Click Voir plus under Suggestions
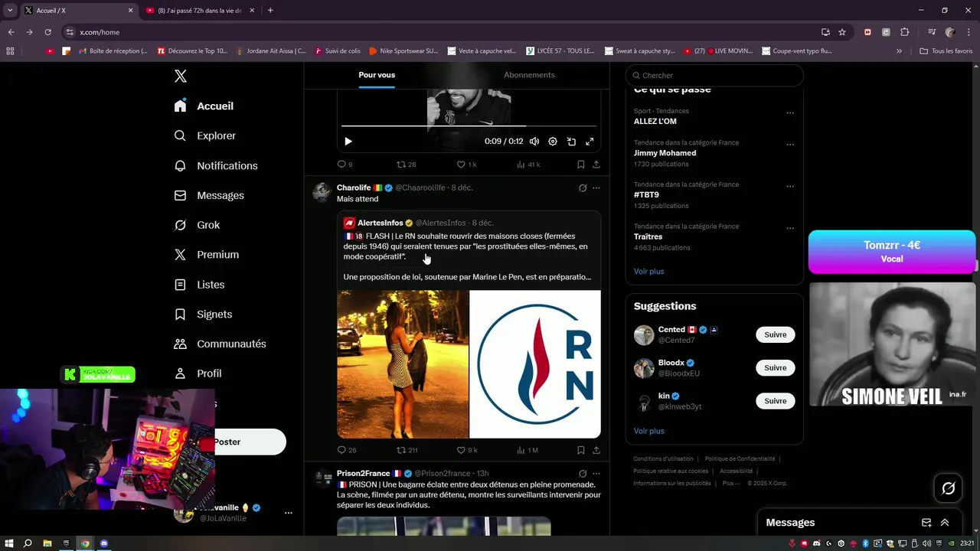This screenshot has height=551, width=980. click(x=648, y=431)
